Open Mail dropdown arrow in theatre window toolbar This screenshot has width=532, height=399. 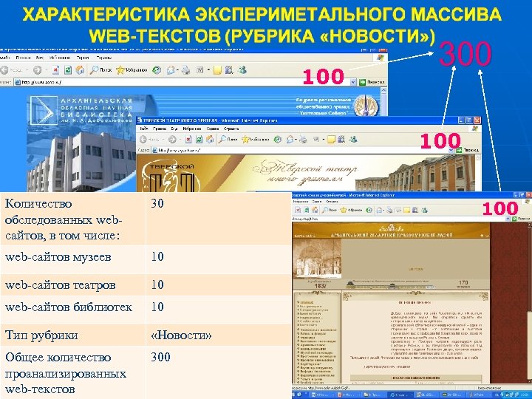click(x=296, y=140)
